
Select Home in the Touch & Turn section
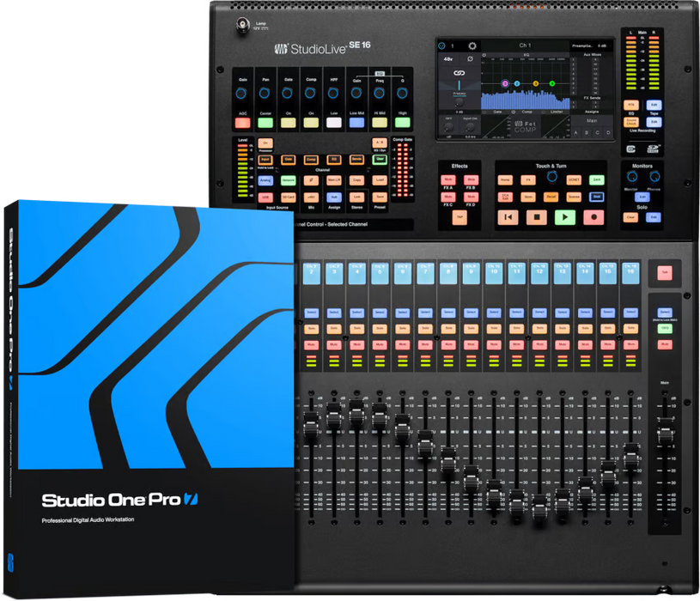506,179
